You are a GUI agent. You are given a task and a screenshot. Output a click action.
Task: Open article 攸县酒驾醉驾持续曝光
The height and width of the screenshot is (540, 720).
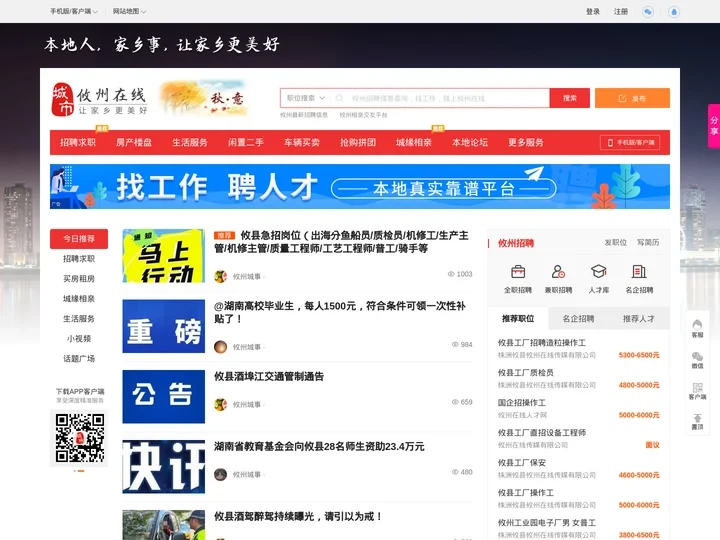tap(298, 517)
